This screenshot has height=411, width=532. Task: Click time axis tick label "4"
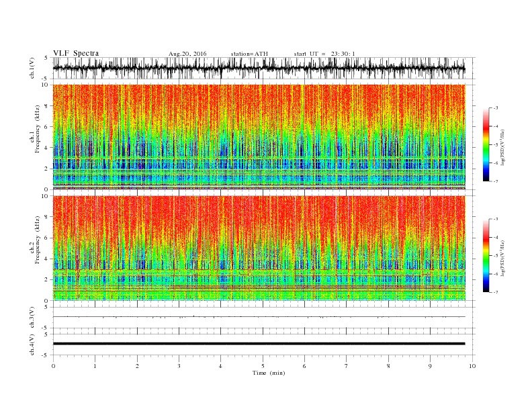[220, 366]
